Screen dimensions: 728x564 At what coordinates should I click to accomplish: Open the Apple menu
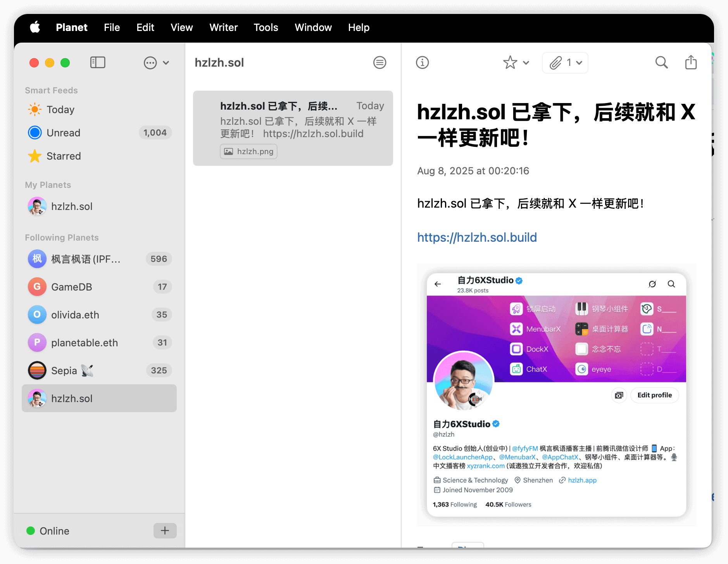click(x=35, y=28)
